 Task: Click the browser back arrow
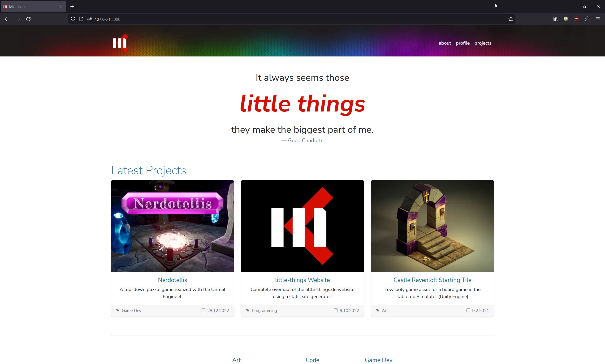point(7,19)
